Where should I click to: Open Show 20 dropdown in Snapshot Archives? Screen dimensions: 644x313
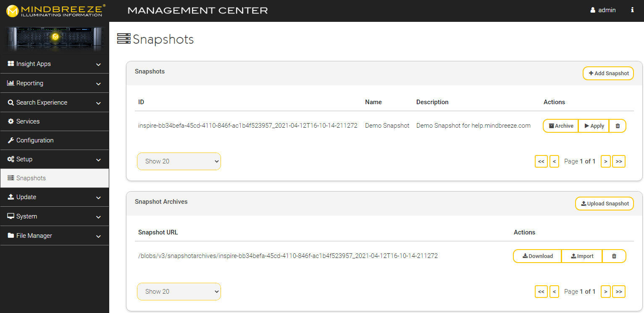(x=179, y=292)
